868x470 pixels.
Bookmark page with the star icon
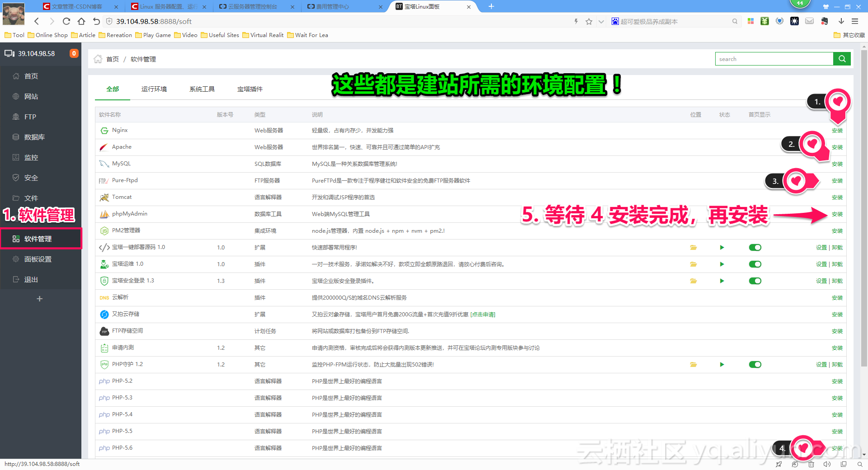click(x=589, y=21)
